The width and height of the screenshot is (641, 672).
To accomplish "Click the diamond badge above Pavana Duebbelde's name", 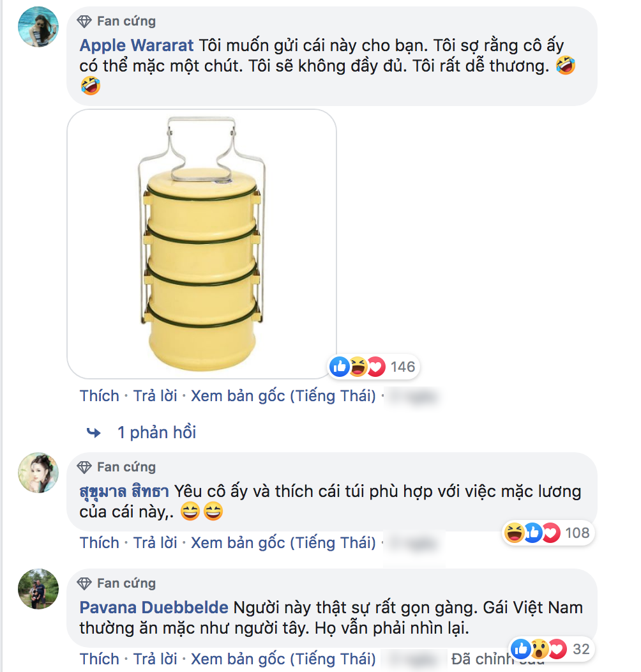I will [84, 583].
